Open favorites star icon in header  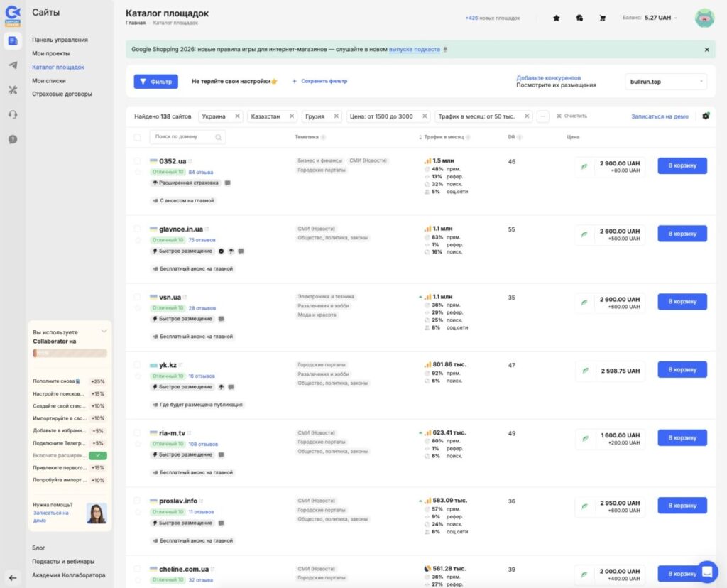pyautogui.click(x=557, y=18)
